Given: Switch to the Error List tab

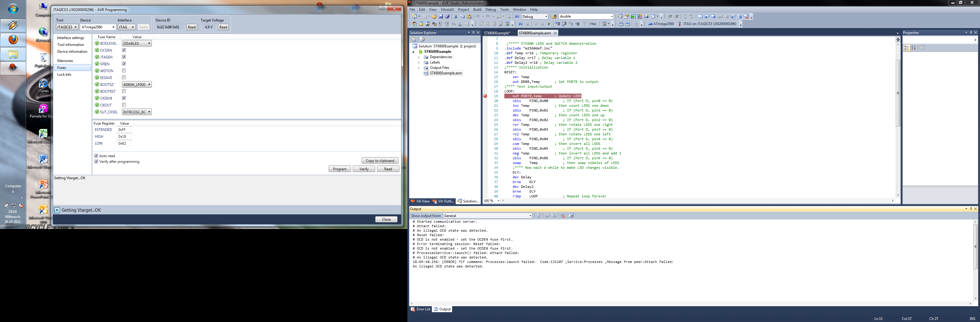Looking at the screenshot, I should pos(421,309).
